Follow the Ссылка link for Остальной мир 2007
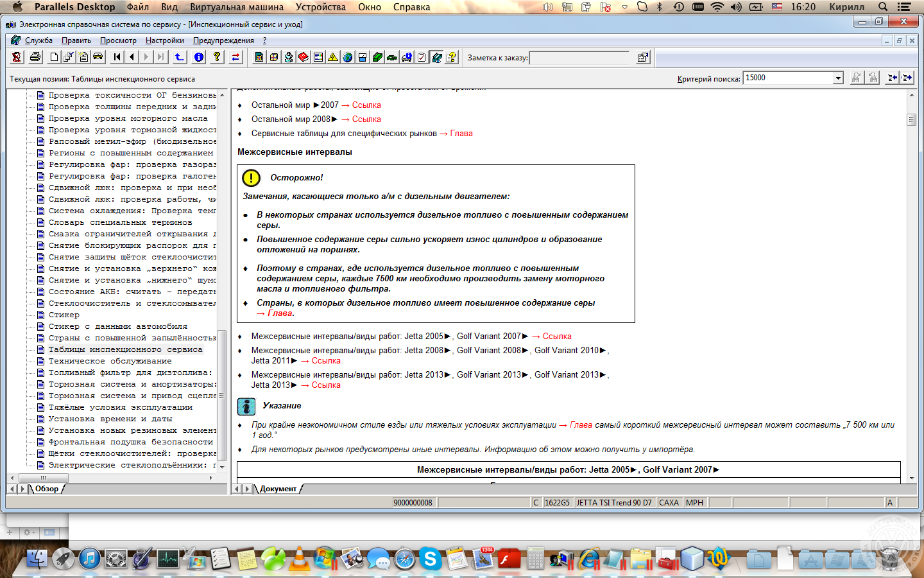 (366, 105)
